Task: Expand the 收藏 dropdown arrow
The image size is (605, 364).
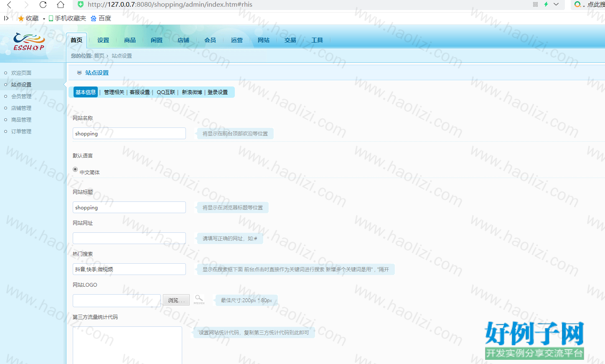Action: pyautogui.click(x=44, y=19)
